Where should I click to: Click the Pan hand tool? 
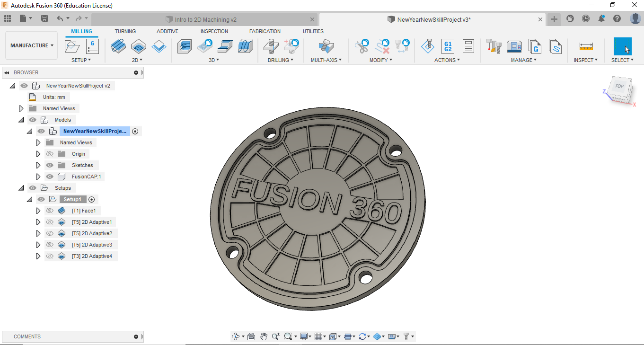tap(264, 336)
